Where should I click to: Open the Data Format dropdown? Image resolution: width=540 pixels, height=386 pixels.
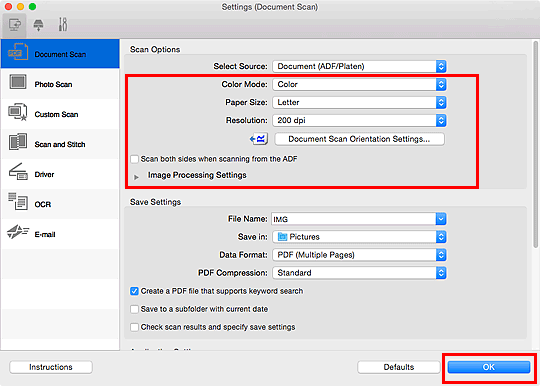click(x=359, y=255)
